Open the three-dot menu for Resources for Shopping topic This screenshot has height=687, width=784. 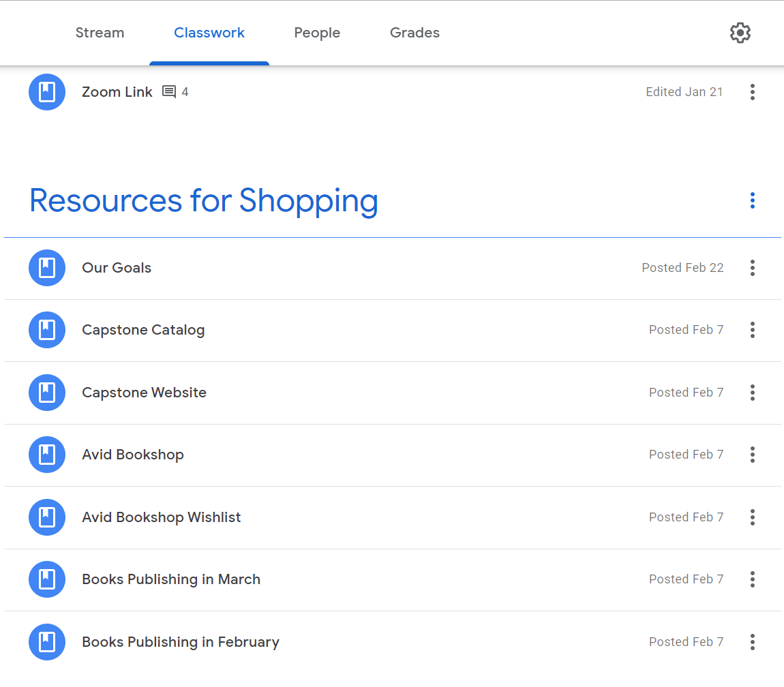pyautogui.click(x=752, y=200)
